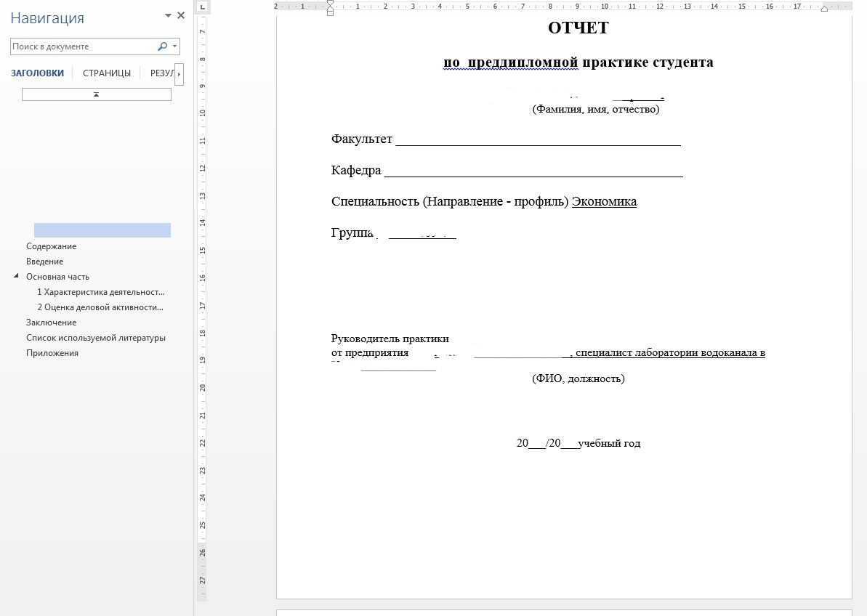Go to Список используемой литературы heading
The height and width of the screenshot is (616, 867).
(x=96, y=338)
